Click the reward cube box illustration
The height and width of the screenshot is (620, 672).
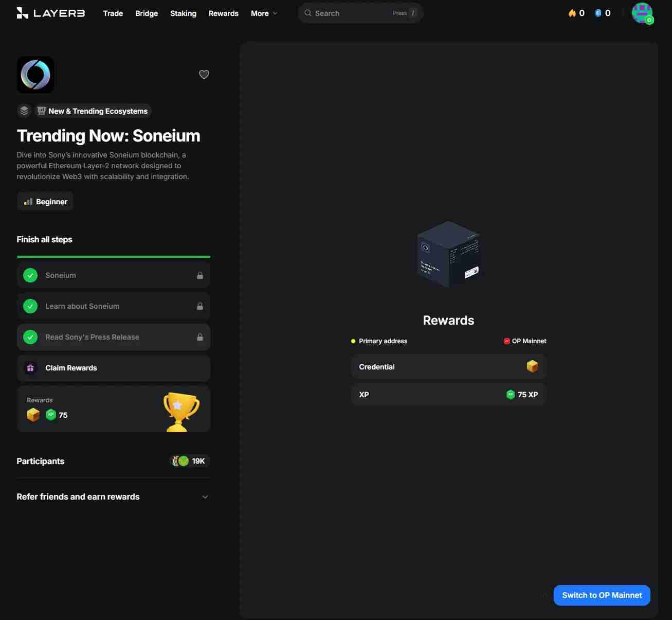coord(448,254)
